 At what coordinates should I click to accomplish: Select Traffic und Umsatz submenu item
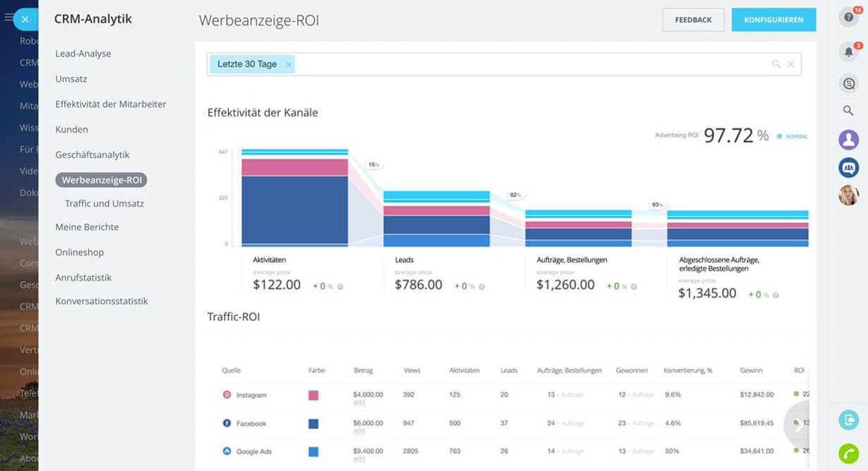[104, 204]
